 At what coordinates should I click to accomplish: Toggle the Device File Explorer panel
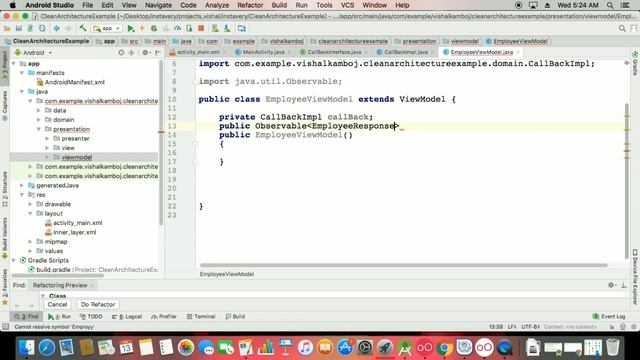[635, 277]
